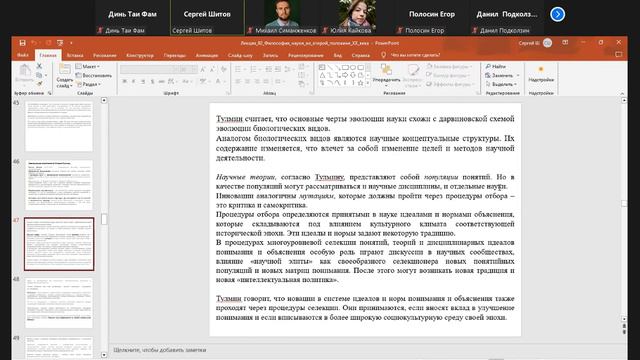Align paragraph text to the right
Image resolution: width=640 pixels, height=360 pixels.
(x=257, y=82)
